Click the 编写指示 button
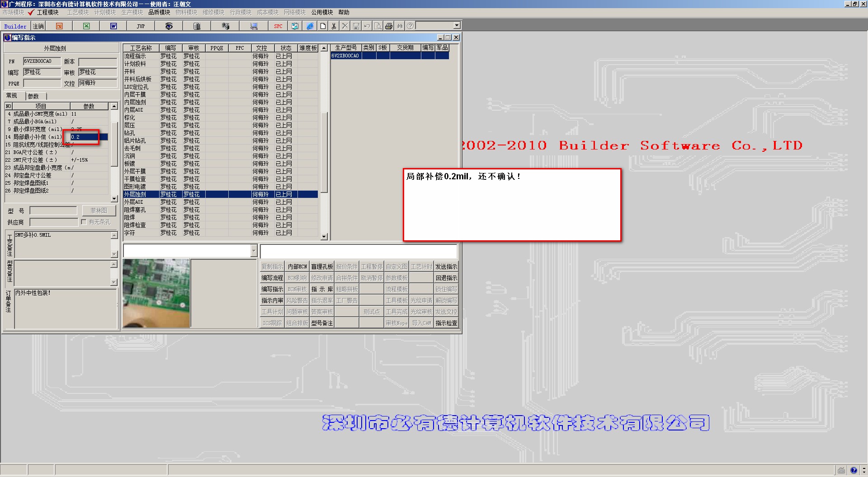 [272, 289]
